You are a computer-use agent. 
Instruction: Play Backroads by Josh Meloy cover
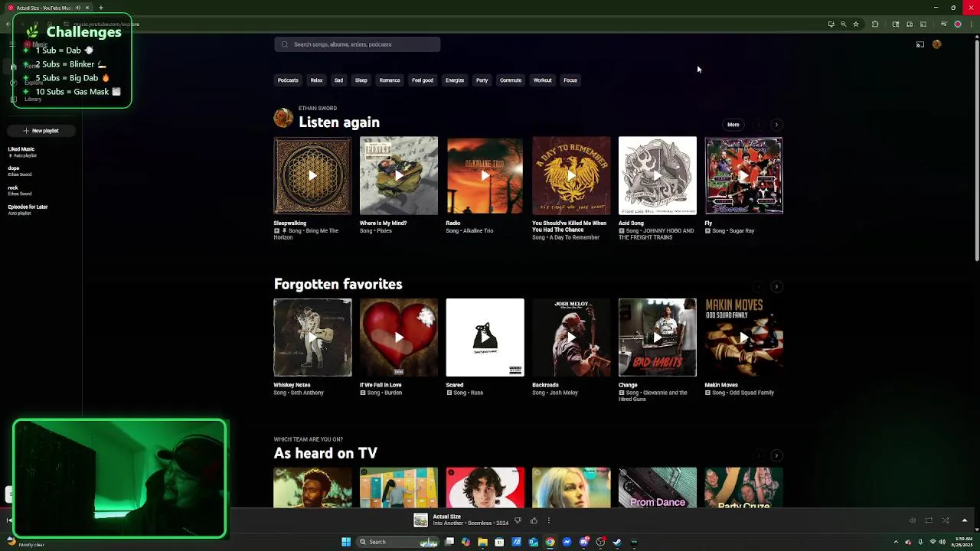571,337
